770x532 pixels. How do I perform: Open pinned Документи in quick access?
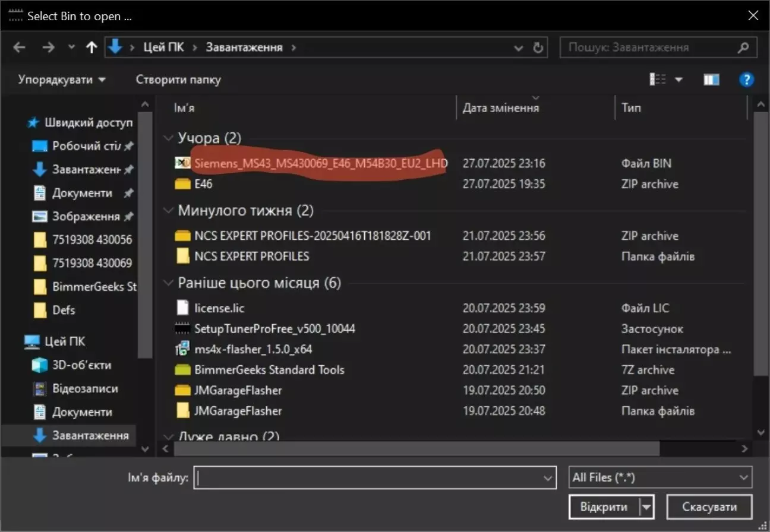click(83, 193)
